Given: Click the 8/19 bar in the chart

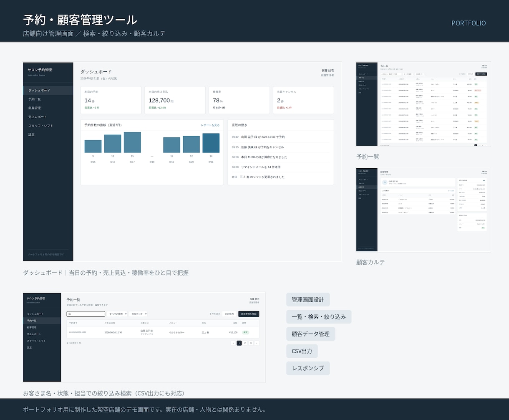Looking at the screenshot, I should click(x=171, y=145).
